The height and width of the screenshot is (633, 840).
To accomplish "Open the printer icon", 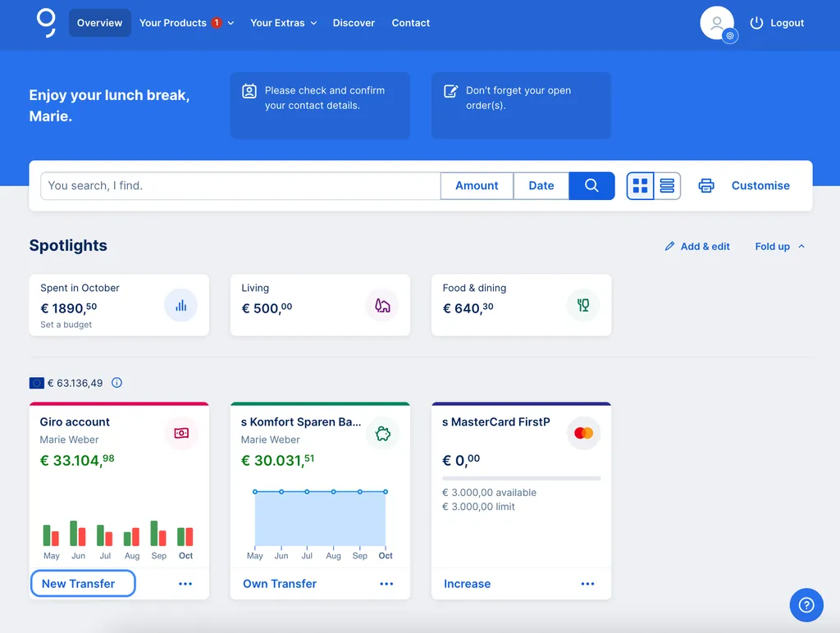I will click(706, 186).
